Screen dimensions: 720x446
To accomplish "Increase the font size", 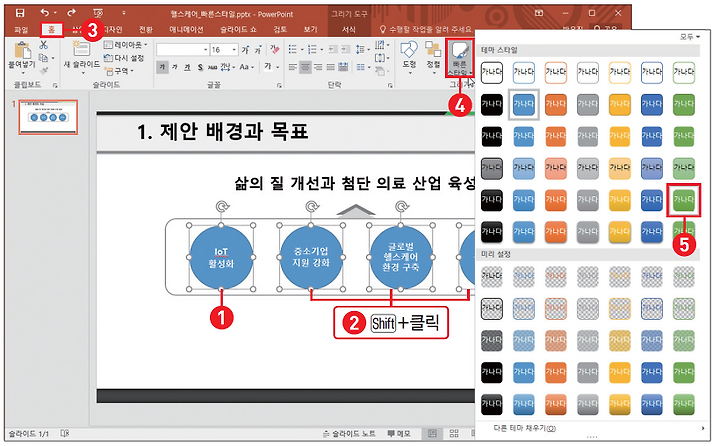I will 246,49.
